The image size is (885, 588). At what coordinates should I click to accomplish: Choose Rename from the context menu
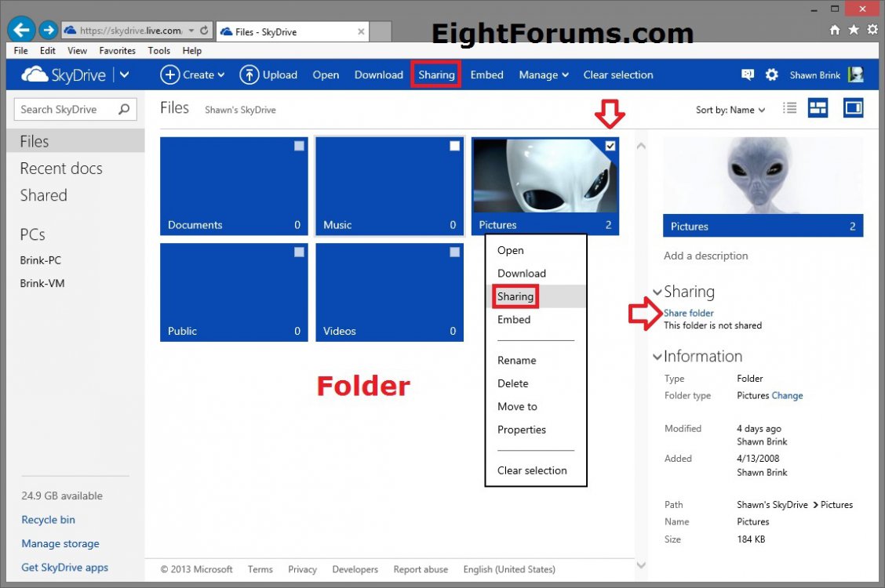pyautogui.click(x=536, y=360)
